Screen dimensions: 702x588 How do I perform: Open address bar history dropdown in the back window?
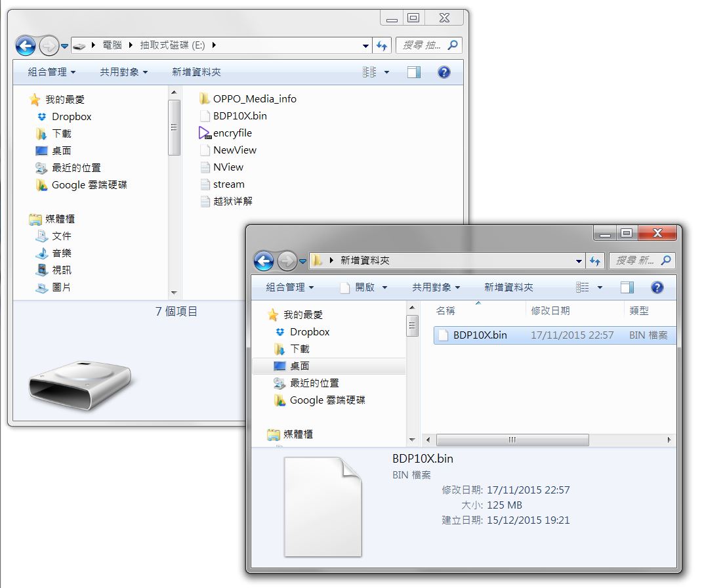pos(365,46)
